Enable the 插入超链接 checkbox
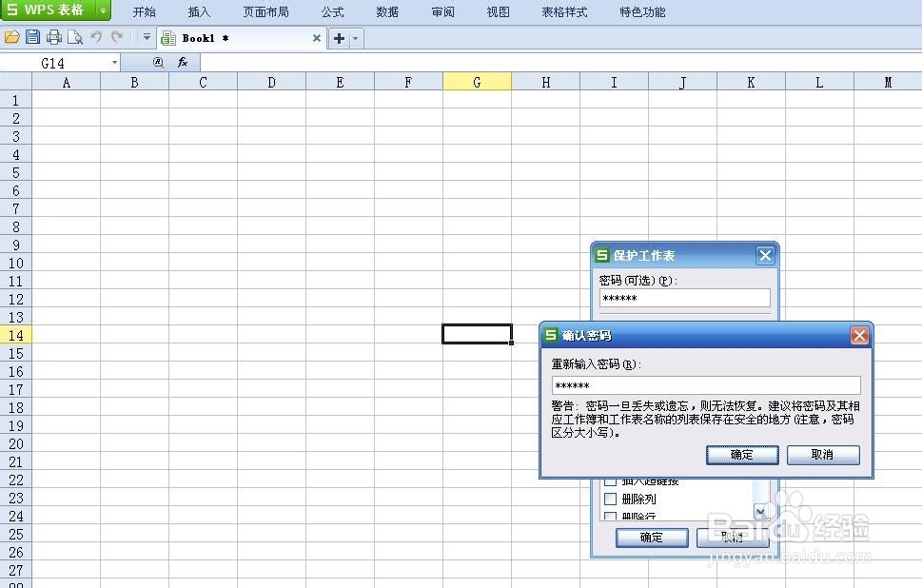This screenshot has height=588, width=922. [610, 480]
